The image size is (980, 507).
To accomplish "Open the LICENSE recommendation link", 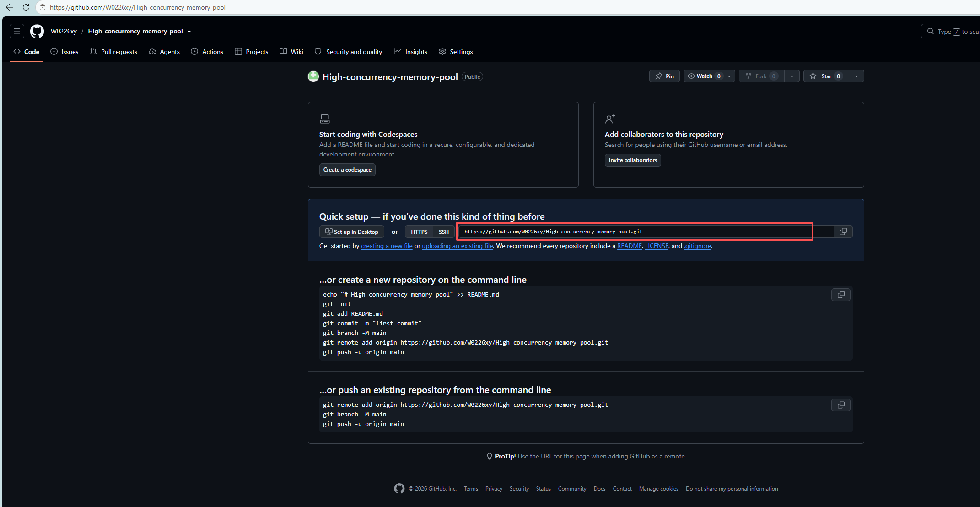I will pyautogui.click(x=657, y=246).
